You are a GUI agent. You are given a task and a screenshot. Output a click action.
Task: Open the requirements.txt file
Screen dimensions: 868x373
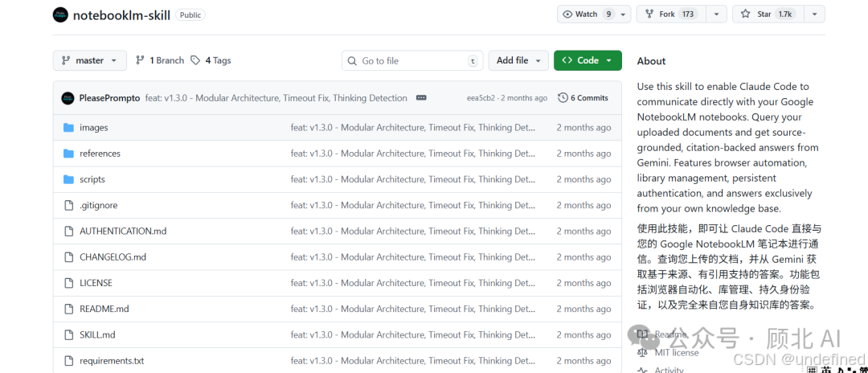click(x=112, y=361)
